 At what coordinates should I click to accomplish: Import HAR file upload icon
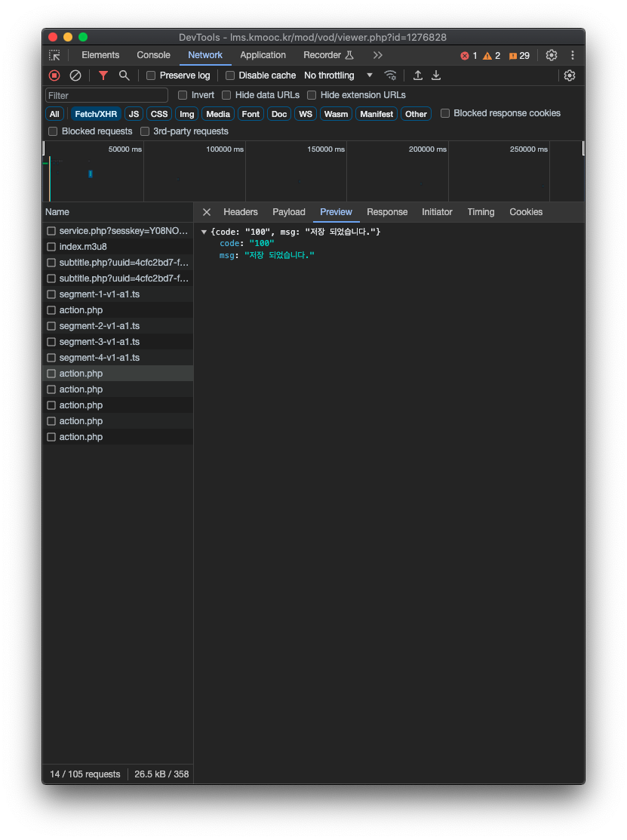[418, 75]
